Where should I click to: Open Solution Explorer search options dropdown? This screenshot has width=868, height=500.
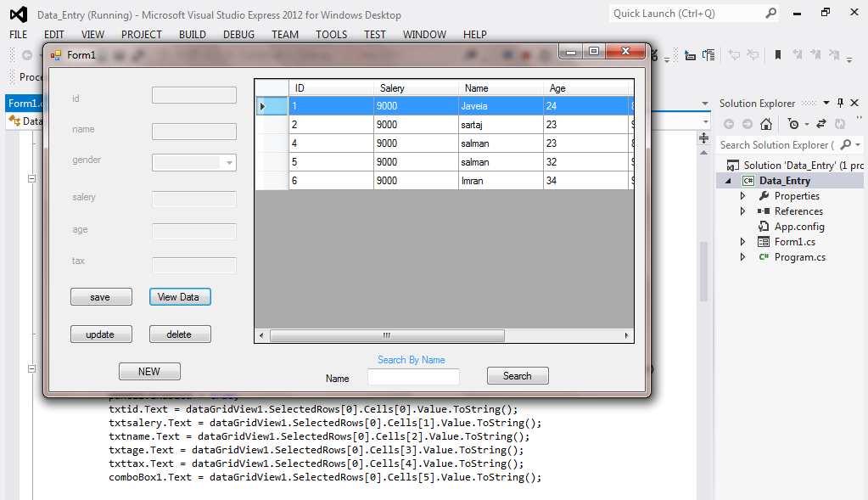click(858, 144)
